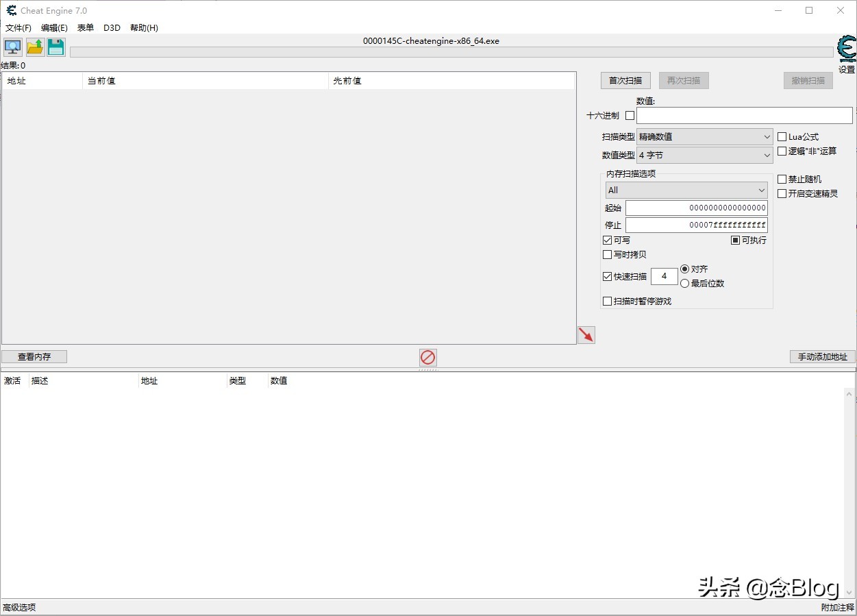Open the 文件(F) menu
The width and height of the screenshot is (857, 616).
click(x=18, y=28)
